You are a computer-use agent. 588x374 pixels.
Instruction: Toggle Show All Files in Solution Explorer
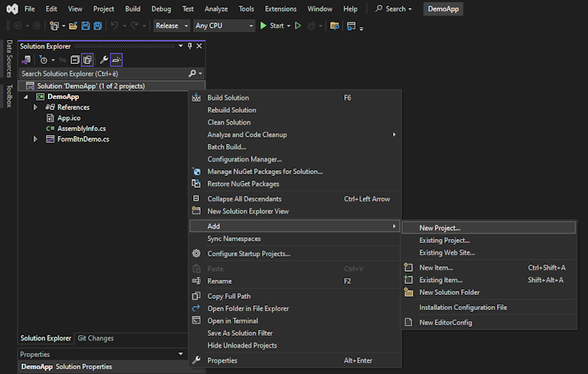(x=87, y=60)
